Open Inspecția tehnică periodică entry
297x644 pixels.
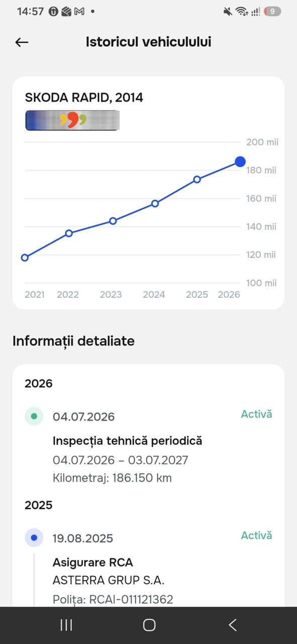[127, 441]
